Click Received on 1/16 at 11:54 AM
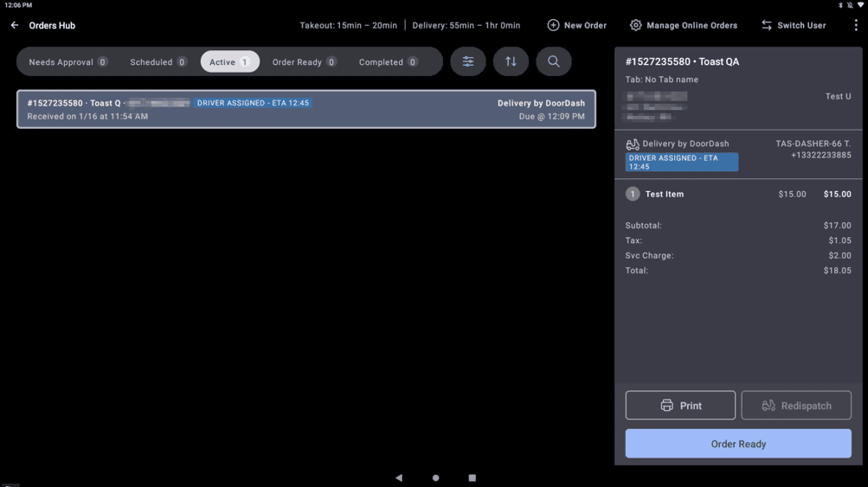 pyautogui.click(x=87, y=117)
